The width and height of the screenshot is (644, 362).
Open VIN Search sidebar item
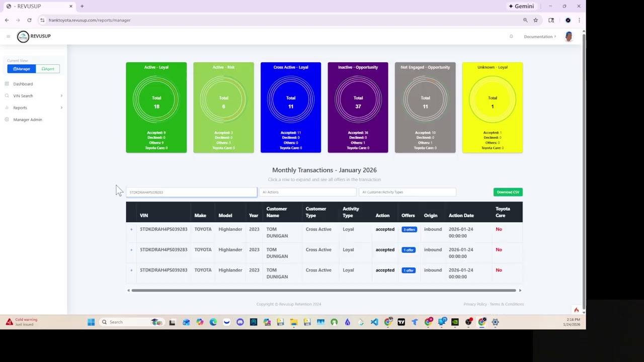23,96
